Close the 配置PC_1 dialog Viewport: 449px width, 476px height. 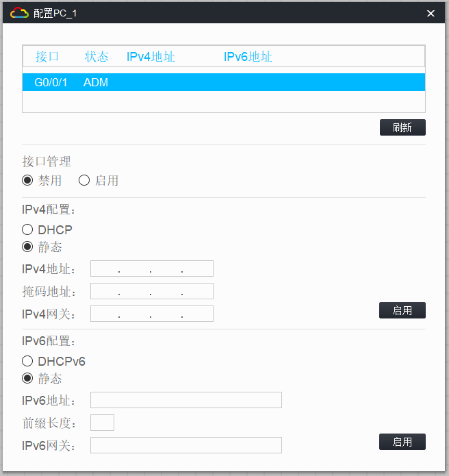click(x=431, y=13)
